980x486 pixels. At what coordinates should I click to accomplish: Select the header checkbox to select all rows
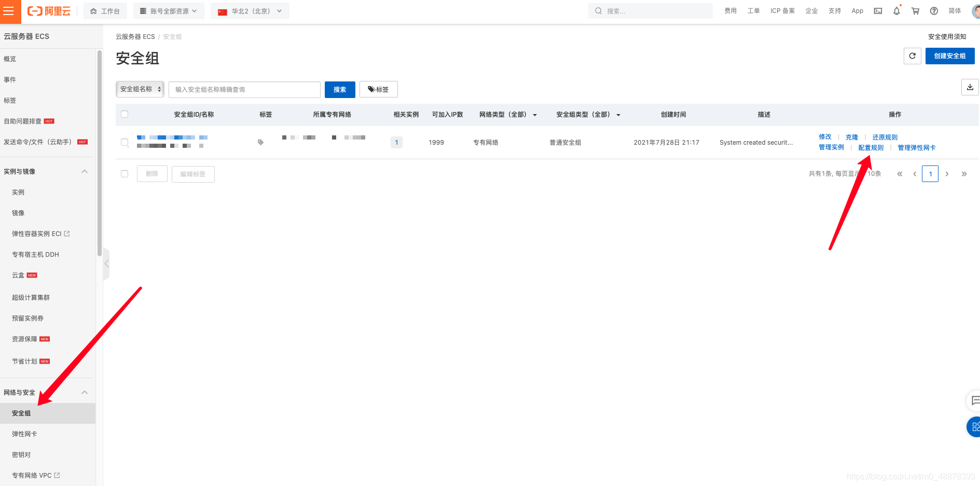[x=125, y=114]
